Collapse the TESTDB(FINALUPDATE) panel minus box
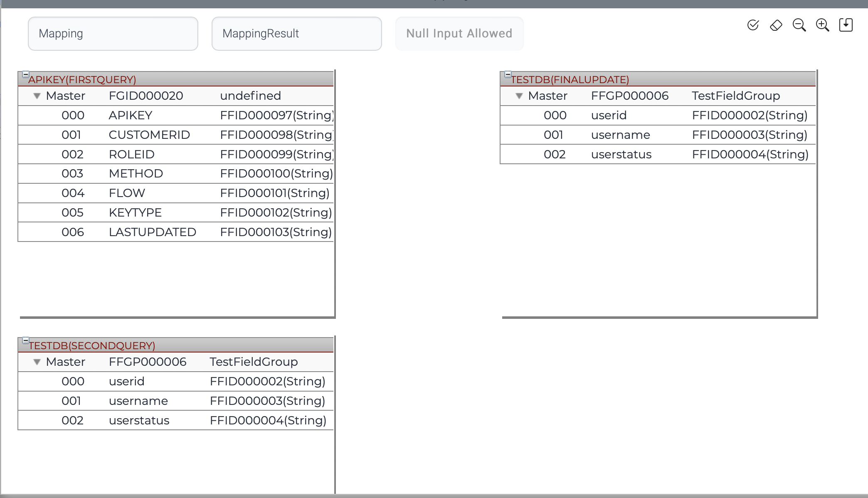The height and width of the screenshot is (498, 868). [x=508, y=74]
